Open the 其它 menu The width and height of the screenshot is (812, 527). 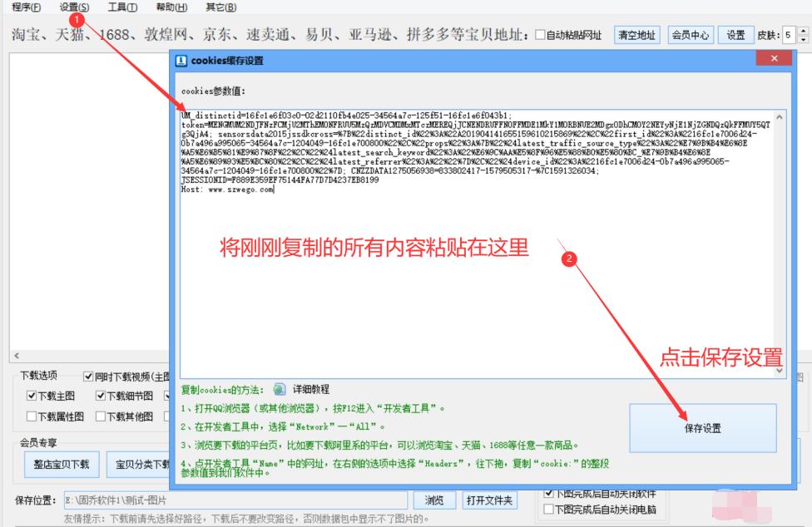click(x=221, y=7)
